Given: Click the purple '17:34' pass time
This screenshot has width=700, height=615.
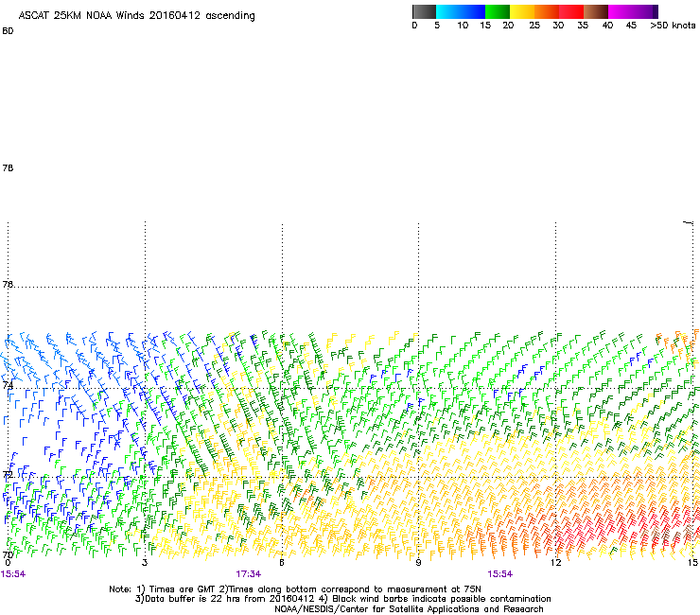Looking at the screenshot, I should point(249,574).
